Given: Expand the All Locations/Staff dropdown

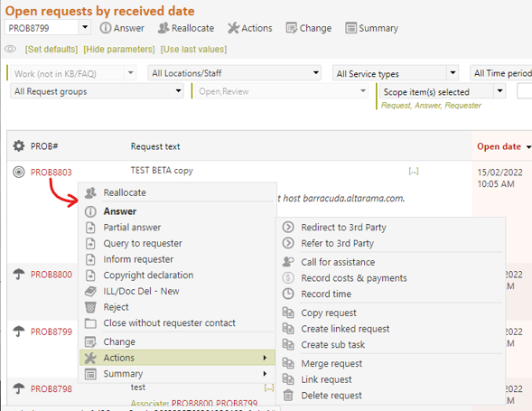Looking at the screenshot, I should [x=234, y=72].
